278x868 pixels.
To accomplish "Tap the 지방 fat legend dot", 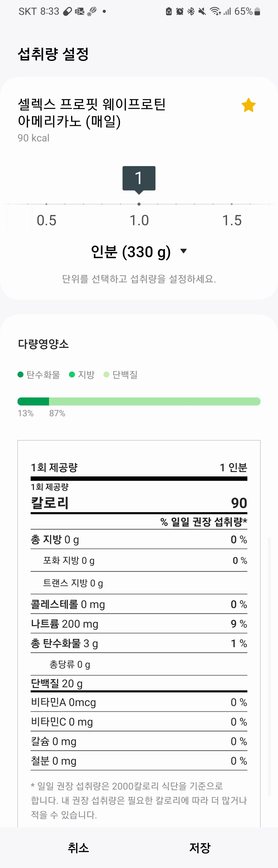I will [72, 374].
